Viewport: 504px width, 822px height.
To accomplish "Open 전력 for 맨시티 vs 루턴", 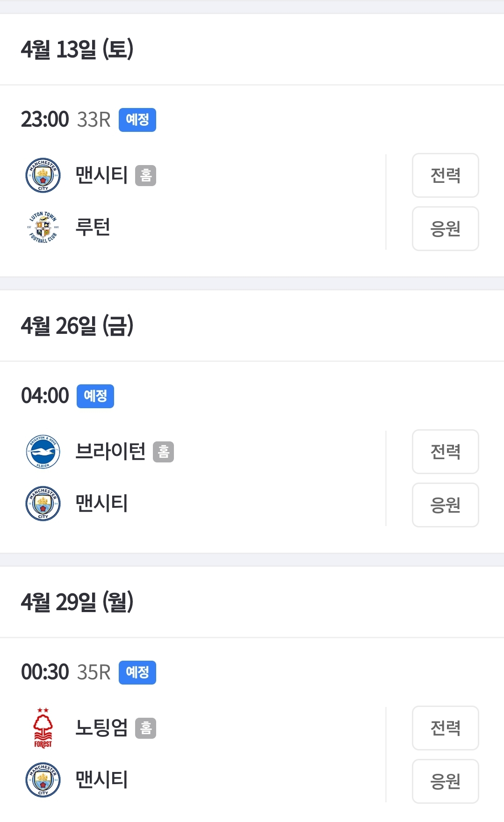I will 446,175.
